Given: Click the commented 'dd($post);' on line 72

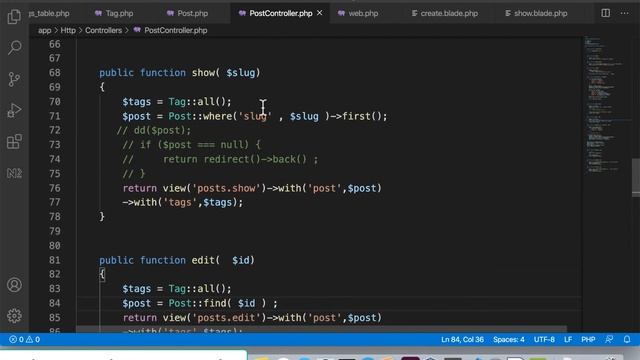Looking at the screenshot, I should 162,131.
